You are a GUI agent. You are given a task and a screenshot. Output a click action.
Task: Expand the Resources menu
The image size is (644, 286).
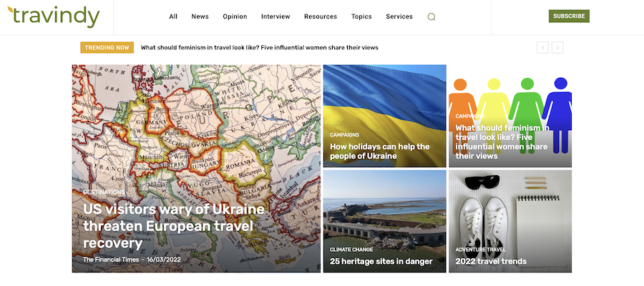321,16
